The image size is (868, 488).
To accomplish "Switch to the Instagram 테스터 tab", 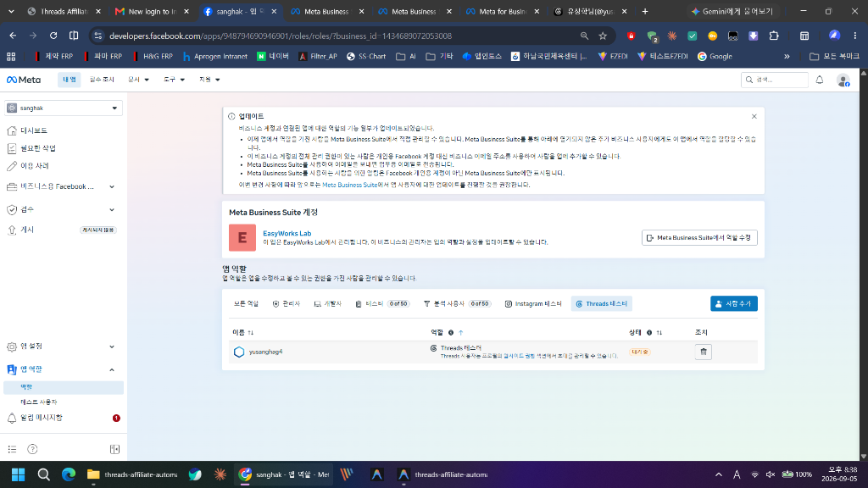I will [533, 304].
